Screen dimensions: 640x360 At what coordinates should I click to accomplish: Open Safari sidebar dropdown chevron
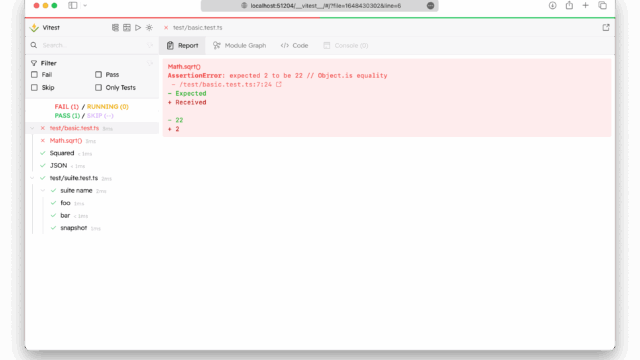[85, 6]
